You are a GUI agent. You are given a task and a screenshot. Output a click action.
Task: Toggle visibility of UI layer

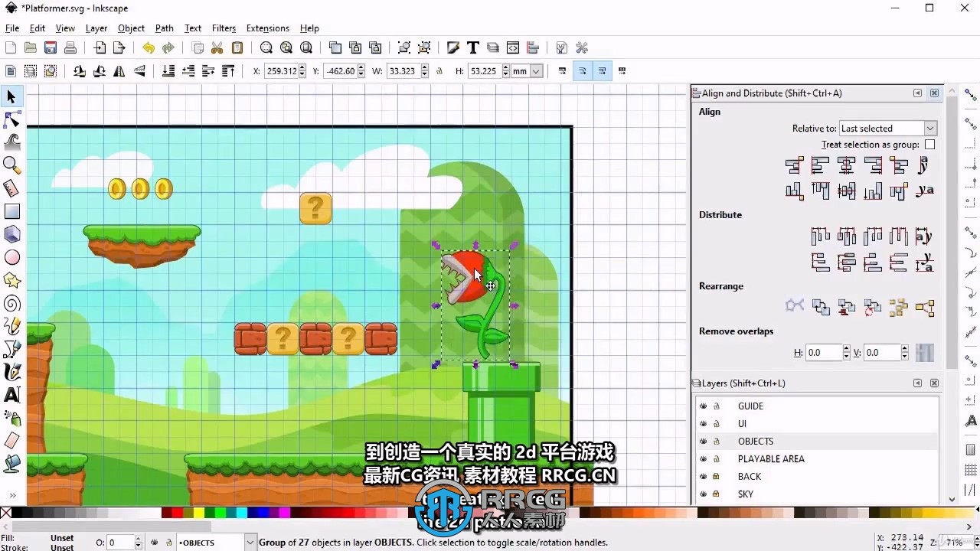(703, 424)
